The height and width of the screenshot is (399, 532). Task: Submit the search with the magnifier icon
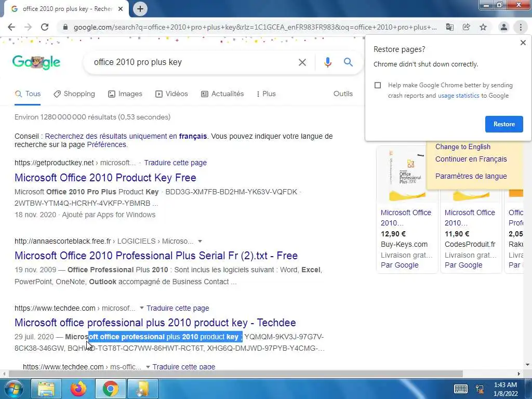[348, 62]
